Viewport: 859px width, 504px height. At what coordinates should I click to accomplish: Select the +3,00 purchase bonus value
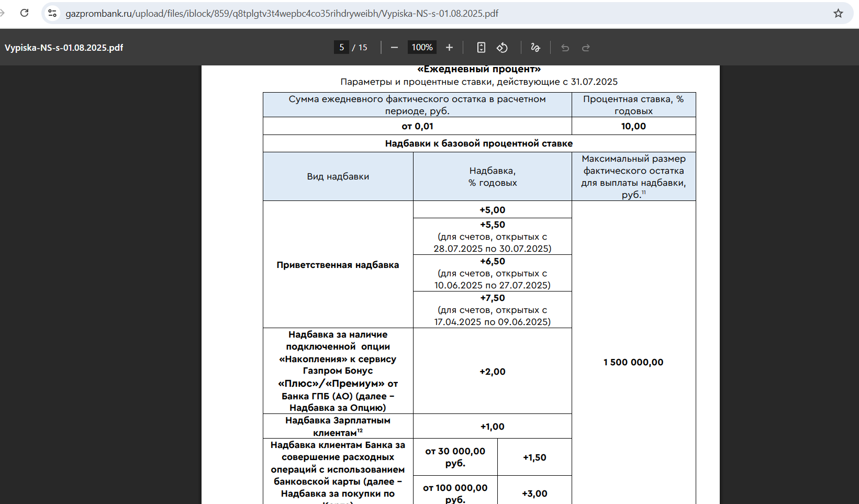[534, 494]
